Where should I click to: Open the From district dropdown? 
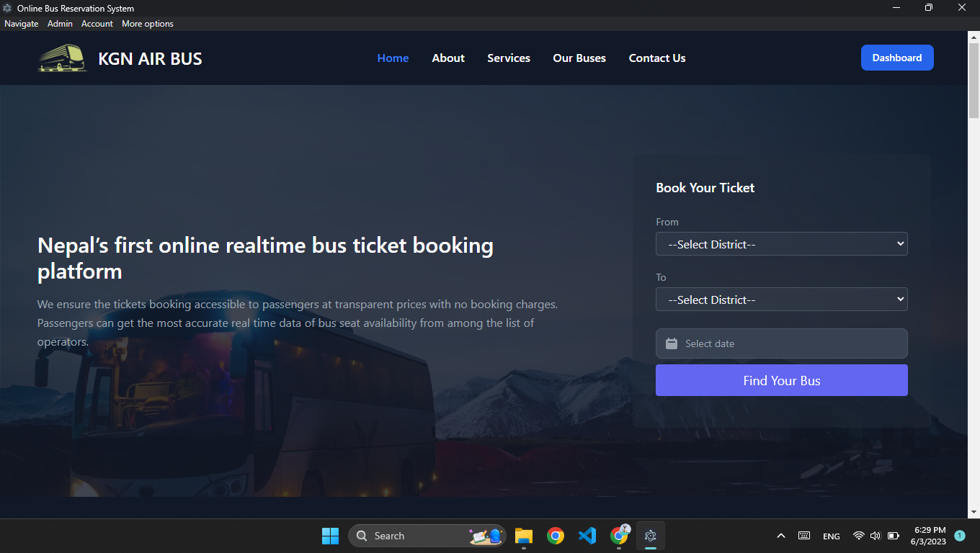(x=781, y=243)
